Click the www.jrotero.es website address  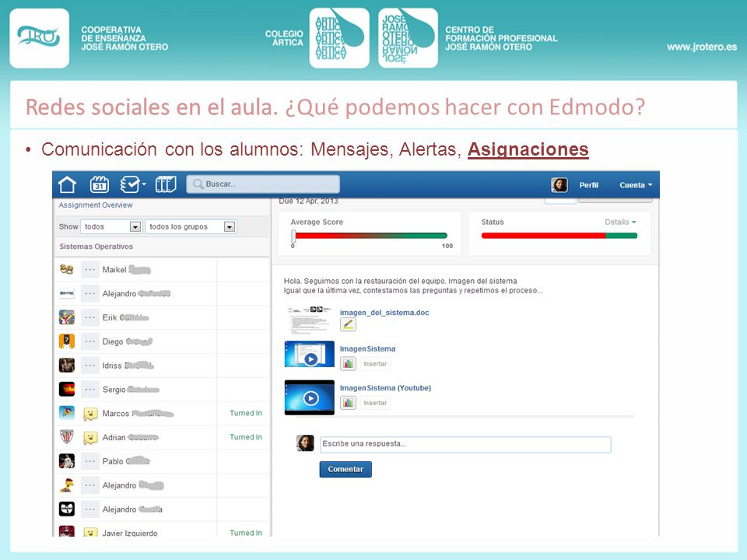click(x=702, y=47)
